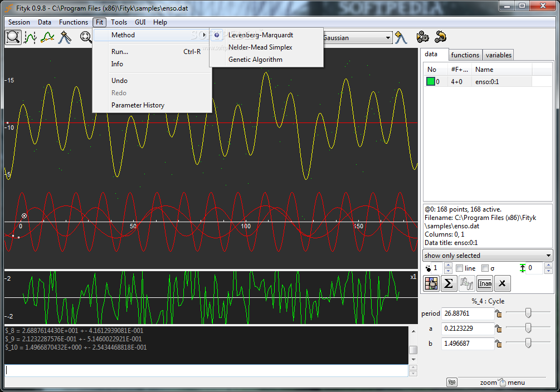Click the mouse hint icon in status bar

point(503,383)
